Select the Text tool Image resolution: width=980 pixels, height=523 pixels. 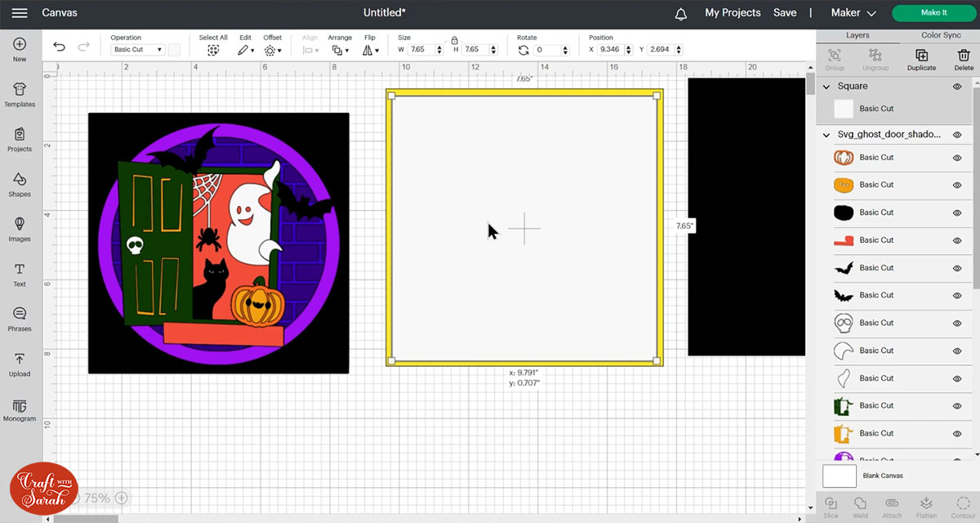pos(20,274)
